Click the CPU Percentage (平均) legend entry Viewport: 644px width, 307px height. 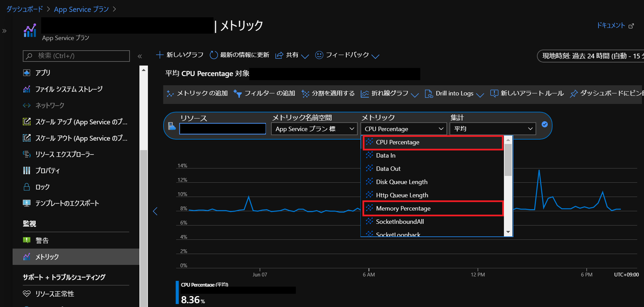pos(204,285)
